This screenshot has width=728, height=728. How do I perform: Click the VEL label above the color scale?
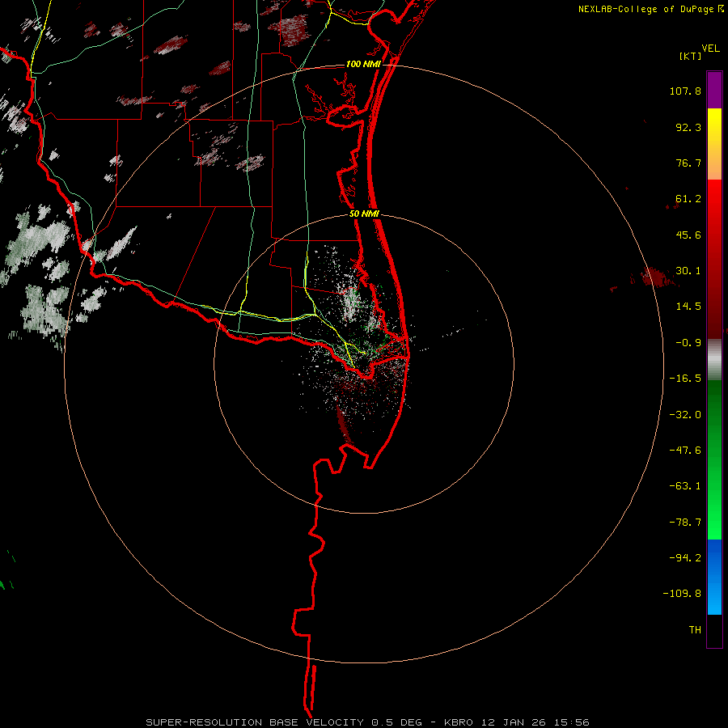pos(710,49)
